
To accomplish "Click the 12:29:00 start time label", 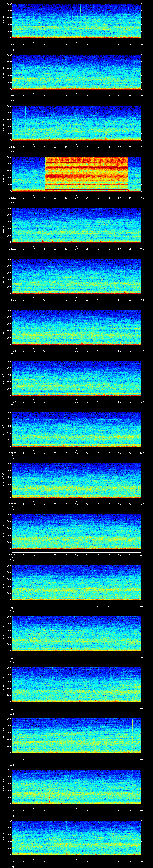I will 12,810.
